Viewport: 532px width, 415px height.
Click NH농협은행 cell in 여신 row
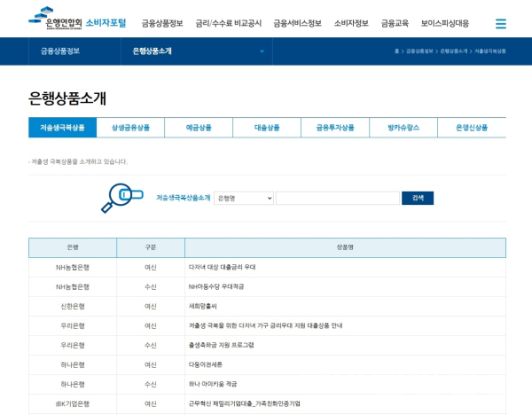click(73, 268)
